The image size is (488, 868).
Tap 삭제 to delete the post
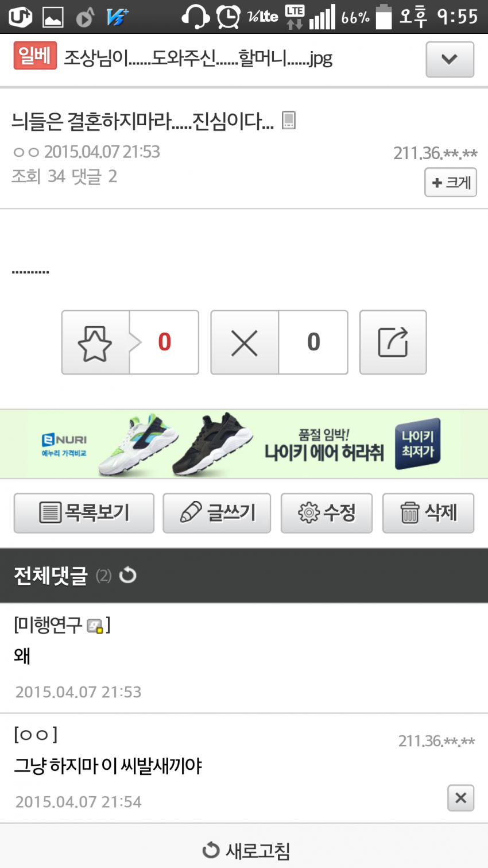coord(428,513)
